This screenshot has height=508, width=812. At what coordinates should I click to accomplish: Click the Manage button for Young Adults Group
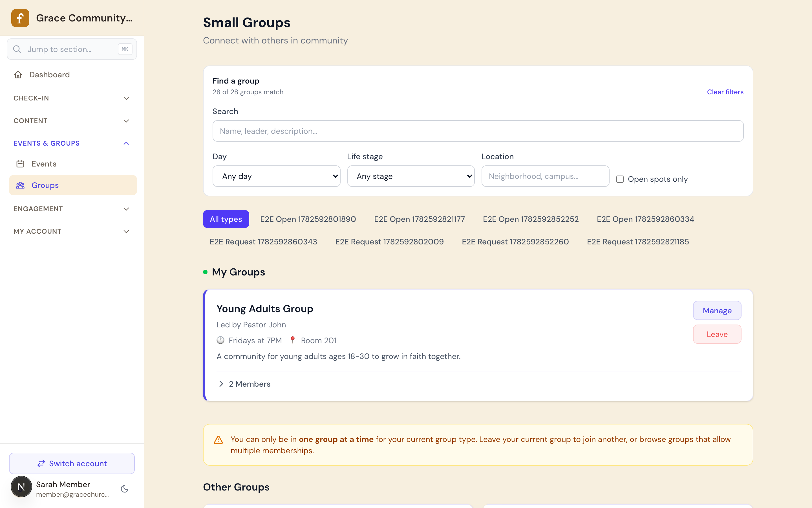(x=717, y=310)
